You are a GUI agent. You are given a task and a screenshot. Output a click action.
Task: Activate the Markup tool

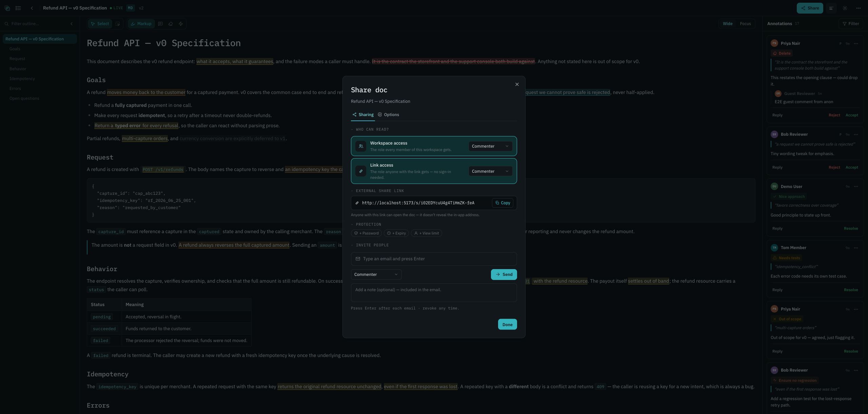tap(141, 24)
